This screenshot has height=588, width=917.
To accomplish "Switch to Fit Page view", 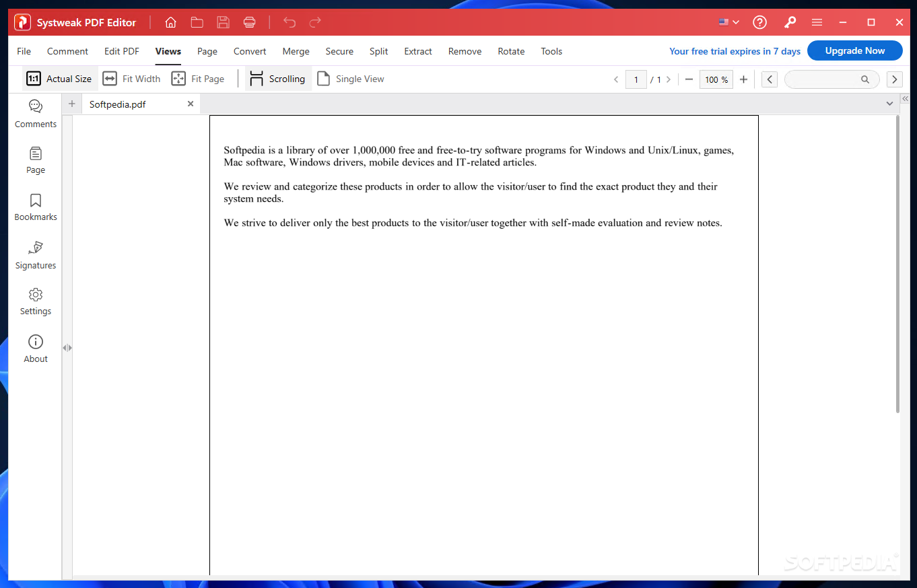I will [x=198, y=79].
